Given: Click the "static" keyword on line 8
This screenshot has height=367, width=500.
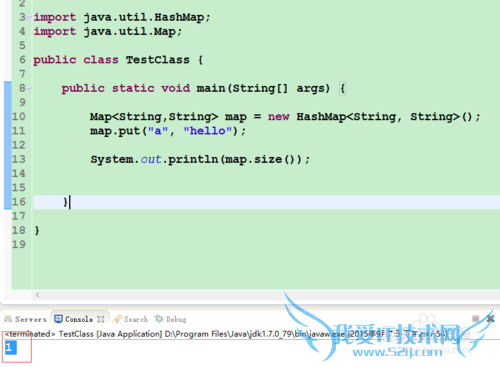Looking at the screenshot, I should [133, 88].
